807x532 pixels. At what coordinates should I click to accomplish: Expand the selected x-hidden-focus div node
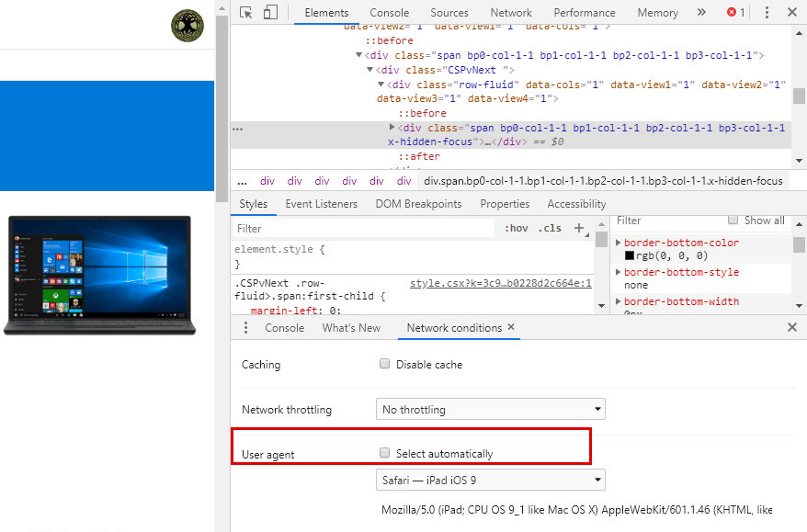(392, 127)
